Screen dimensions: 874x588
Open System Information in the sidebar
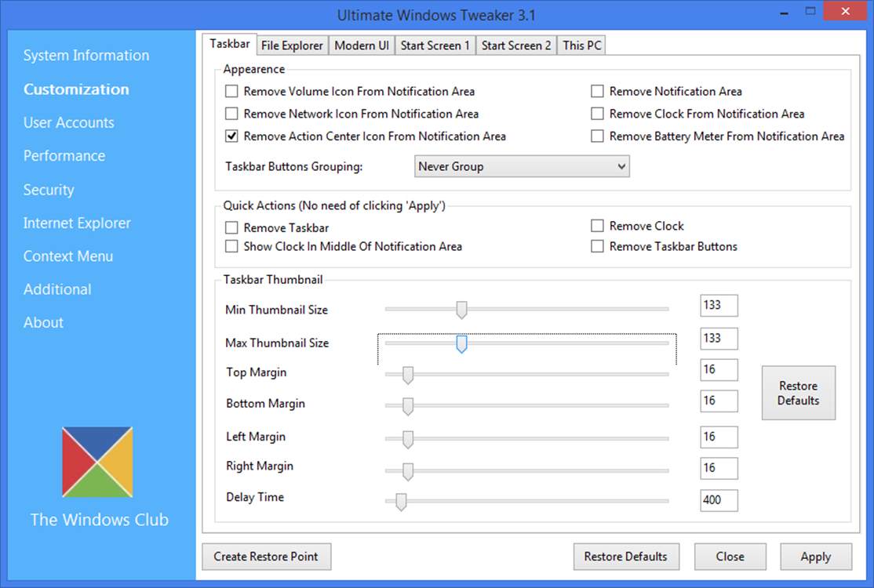click(x=86, y=55)
